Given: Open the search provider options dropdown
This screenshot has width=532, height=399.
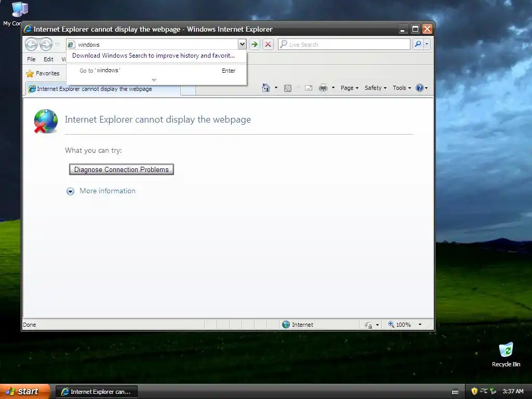Looking at the screenshot, I should pos(427,44).
